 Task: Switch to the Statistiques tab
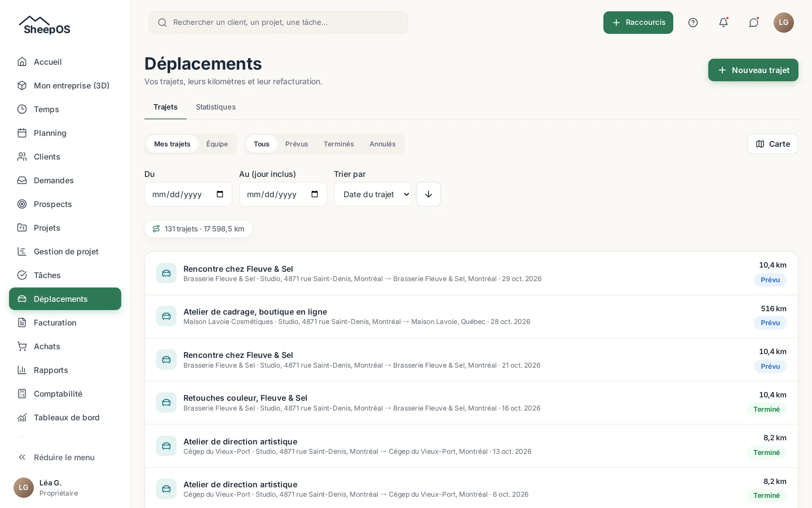point(216,107)
